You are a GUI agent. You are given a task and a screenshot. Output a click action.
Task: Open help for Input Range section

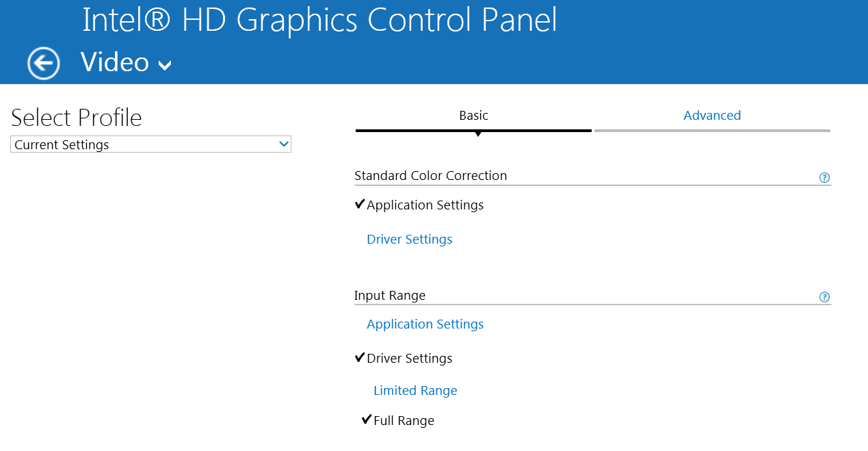(x=824, y=297)
